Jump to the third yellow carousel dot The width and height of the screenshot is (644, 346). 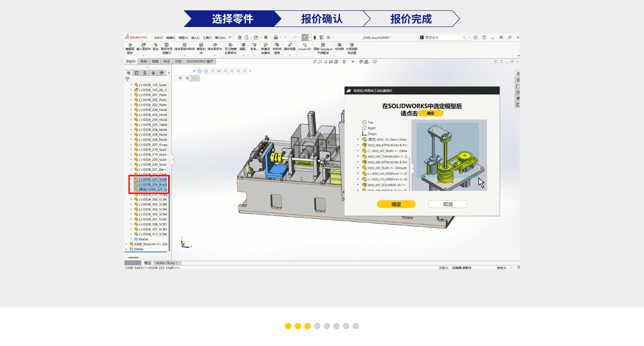tap(307, 326)
